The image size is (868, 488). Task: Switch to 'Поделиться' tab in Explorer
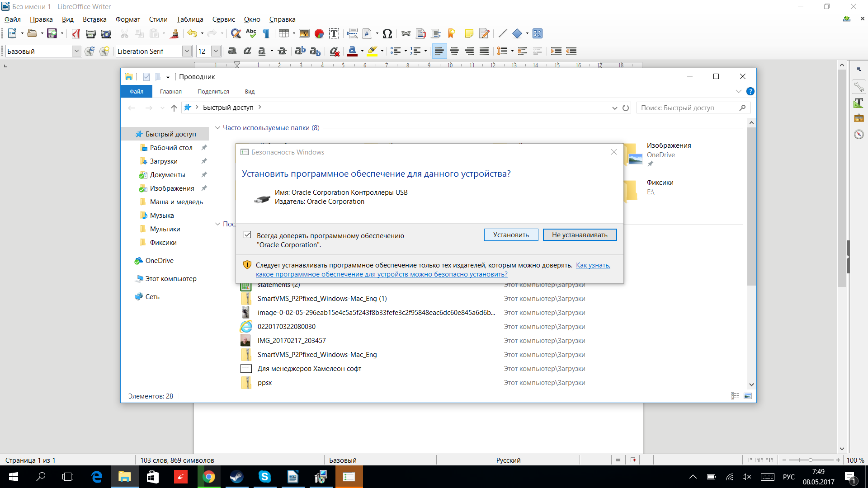click(x=213, y=91)
